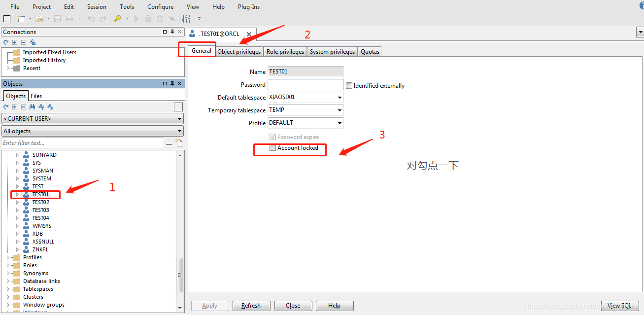Click the Print icon in toolbar
Viewport: 644px width, 315px height.
(x=69, y=19)
